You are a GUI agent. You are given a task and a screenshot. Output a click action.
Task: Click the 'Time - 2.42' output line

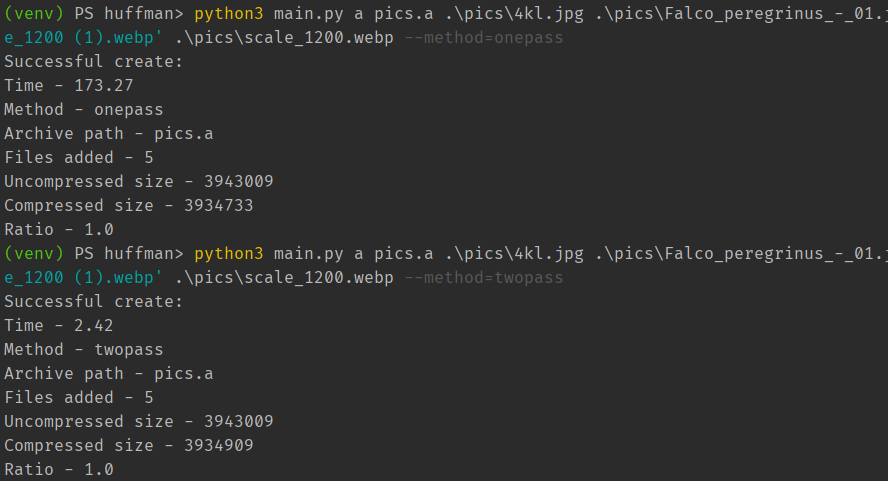pos(59,326)
